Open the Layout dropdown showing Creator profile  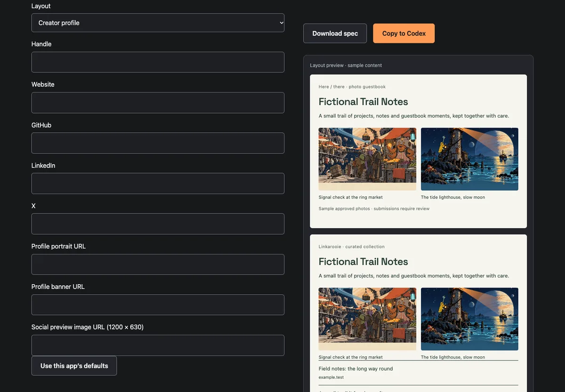pyautogui.click(x=158, y=23)
